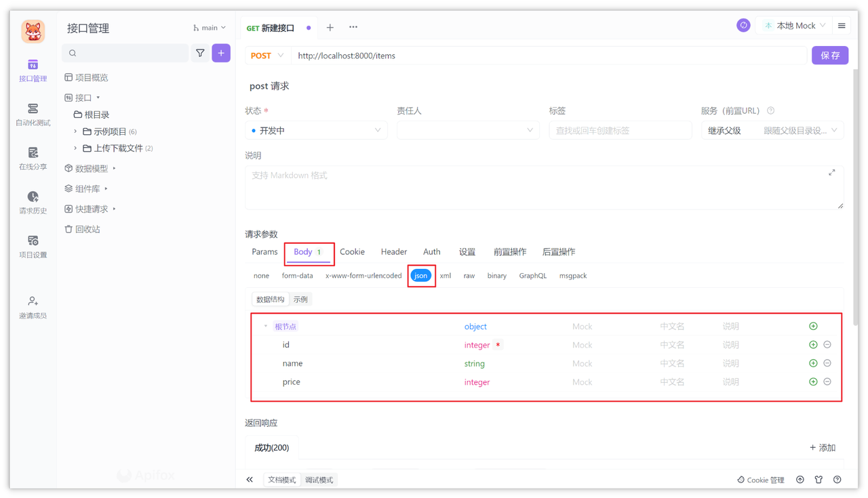The height and width of the screenshot is (498, 868).
Task: Expand the 上传下载文件 folder
Action: 75,148
